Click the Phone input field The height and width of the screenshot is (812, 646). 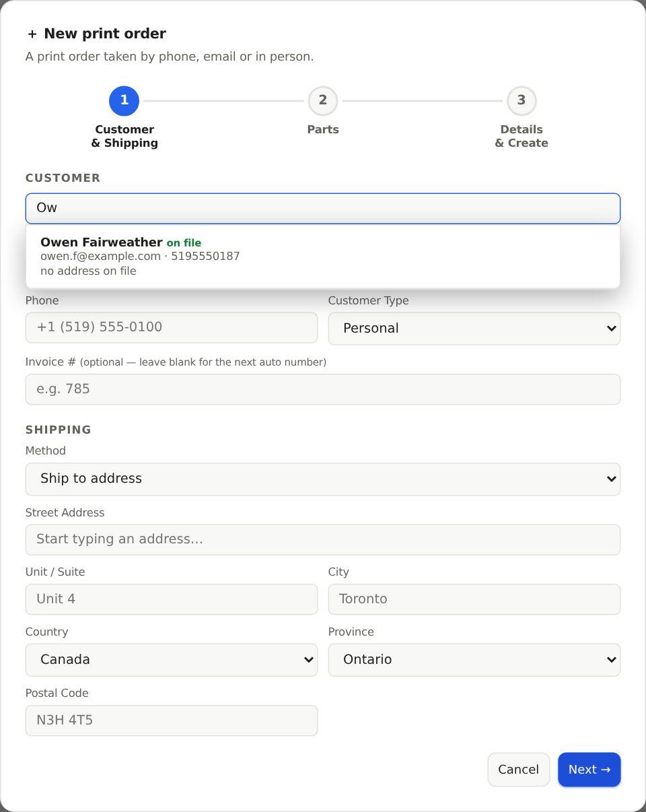[172, 327]
